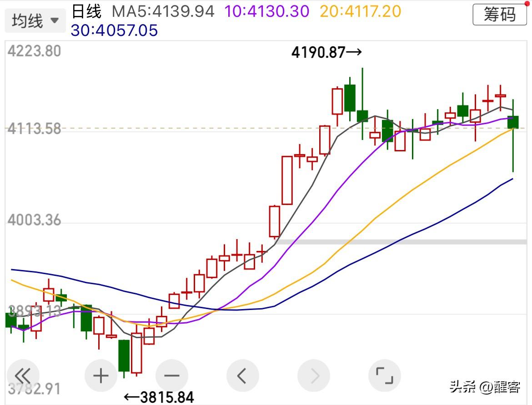Click the 4003.36 axis label
This screenshot has height=405, width=532.
point(34,220)
